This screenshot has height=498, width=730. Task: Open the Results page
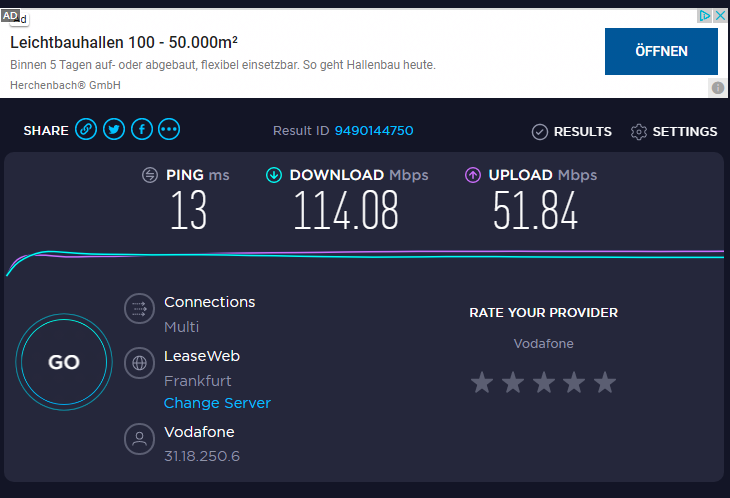[x=571, y=131]
